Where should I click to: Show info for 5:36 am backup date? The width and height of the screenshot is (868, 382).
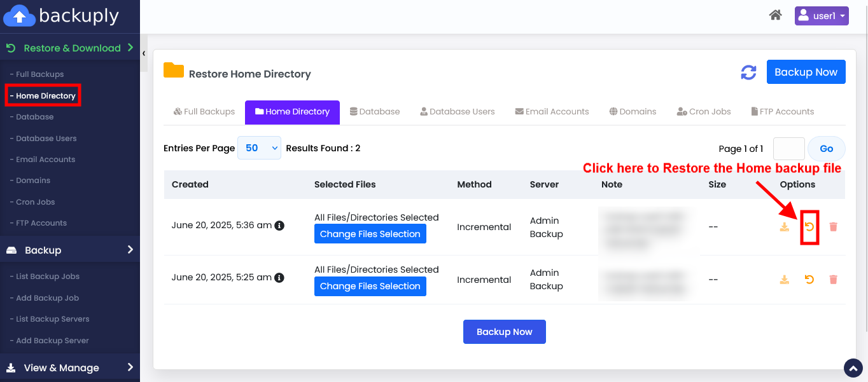pyautogui.click(x=279, y=226)
